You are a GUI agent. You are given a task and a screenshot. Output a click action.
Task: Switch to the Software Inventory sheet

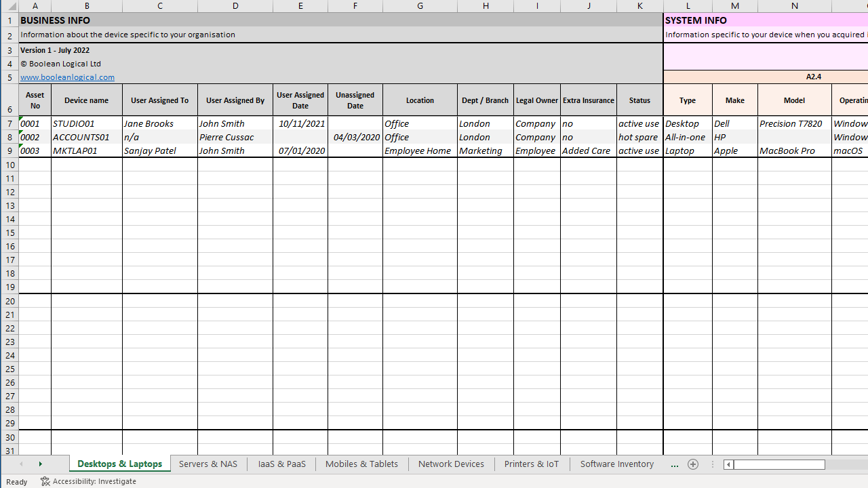click(x=616, y=464)
